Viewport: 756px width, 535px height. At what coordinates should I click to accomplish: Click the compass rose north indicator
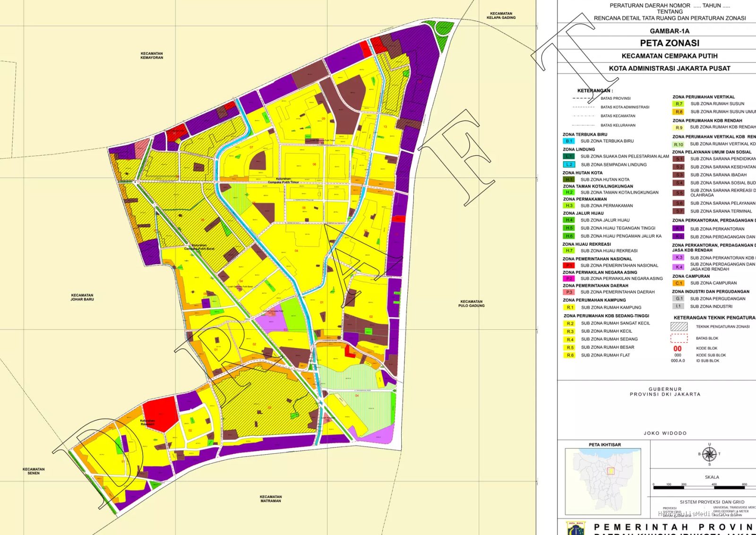pyautogui.click(x=709, y=454)
